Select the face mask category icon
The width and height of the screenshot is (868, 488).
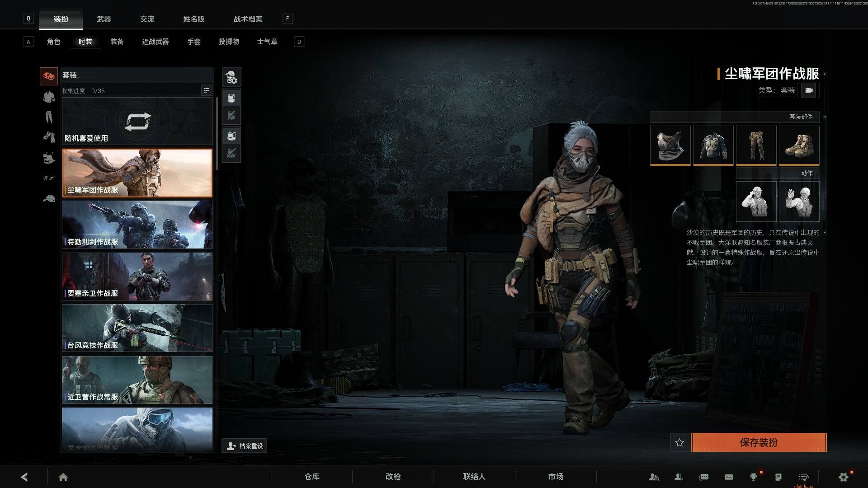click(x=49, y=158)
